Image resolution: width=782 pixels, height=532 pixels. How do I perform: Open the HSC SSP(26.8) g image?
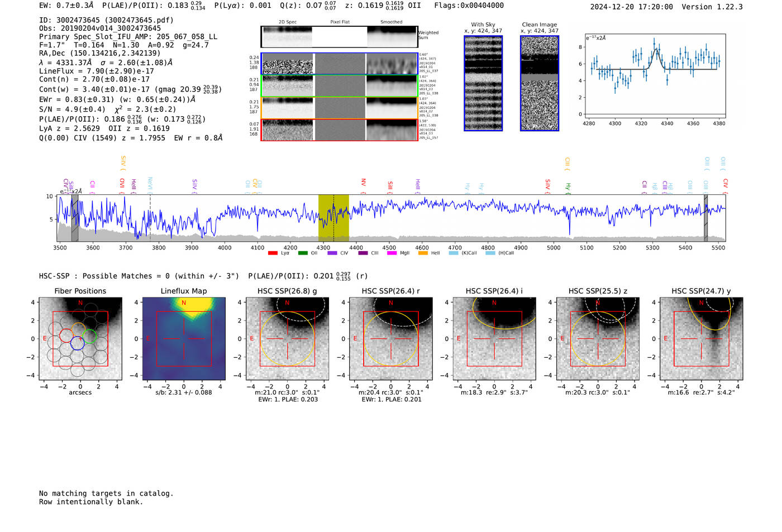coord(287,338)
